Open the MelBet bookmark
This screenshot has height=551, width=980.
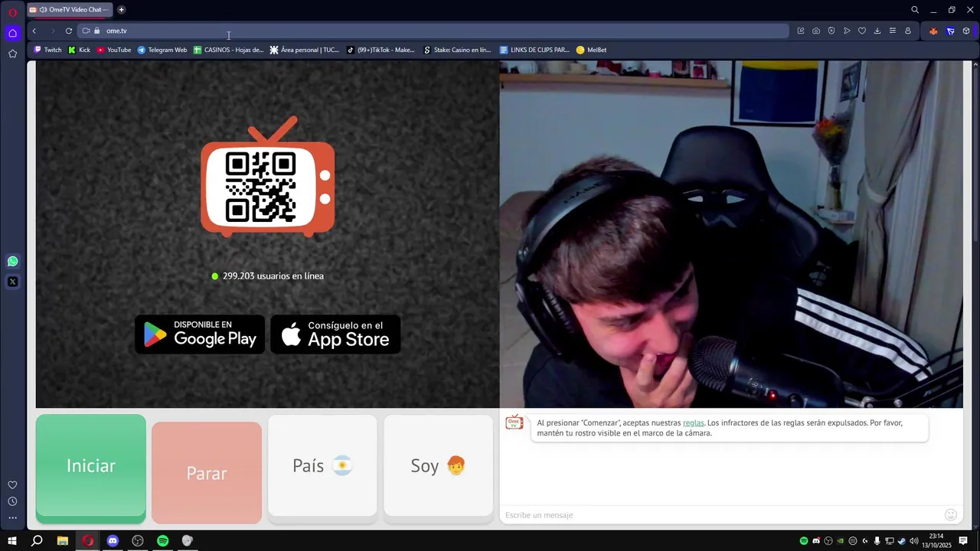pos(591,50)
